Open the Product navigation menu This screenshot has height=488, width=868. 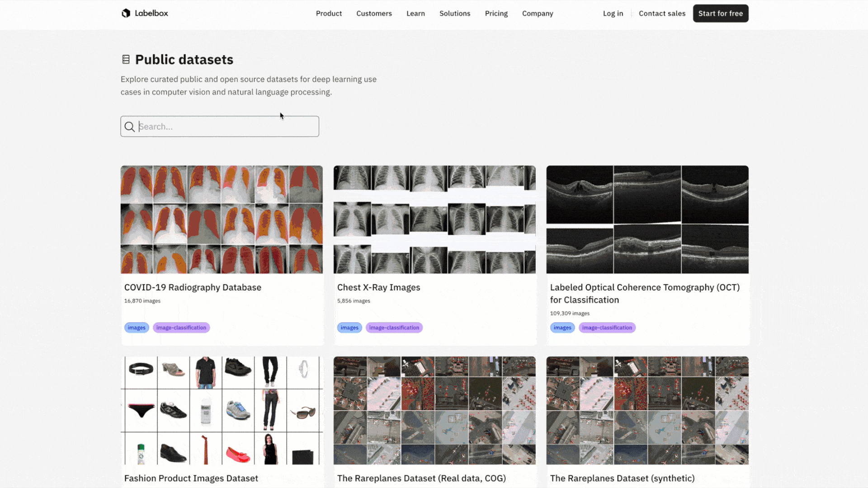click(329, 13)
